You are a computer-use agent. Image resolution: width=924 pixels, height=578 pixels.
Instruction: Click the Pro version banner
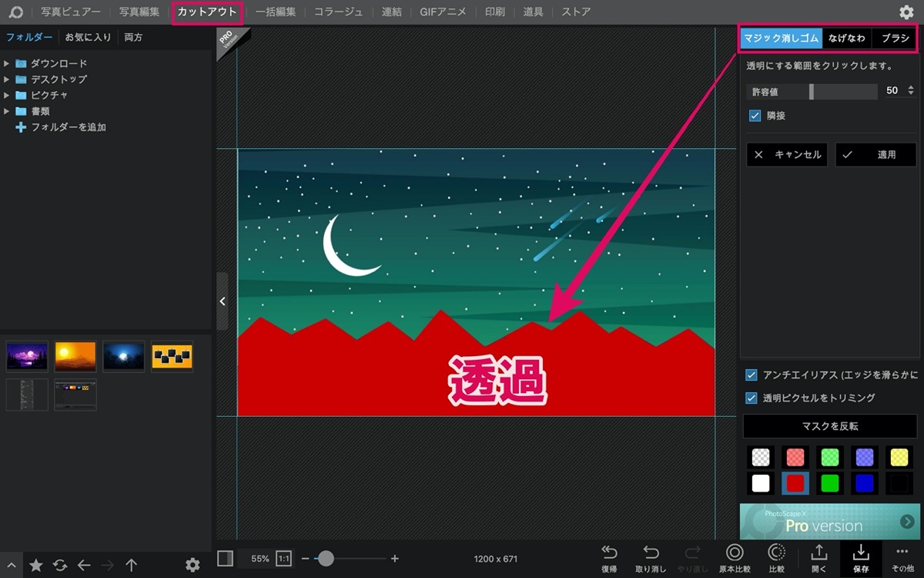click(x=829, y=522)
